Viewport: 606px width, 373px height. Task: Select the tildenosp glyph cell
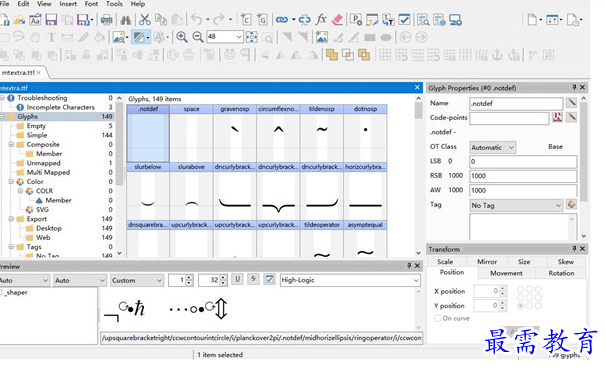tap(322, 133)
